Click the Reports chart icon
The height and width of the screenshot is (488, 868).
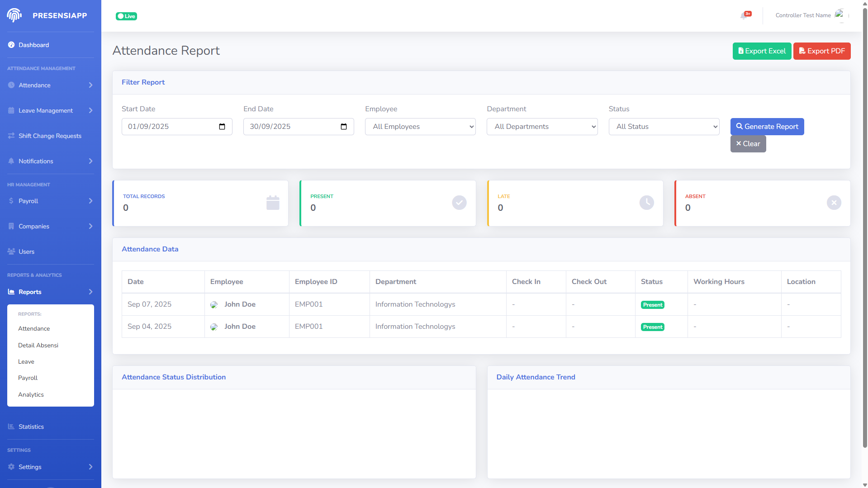tap(11, 292)
